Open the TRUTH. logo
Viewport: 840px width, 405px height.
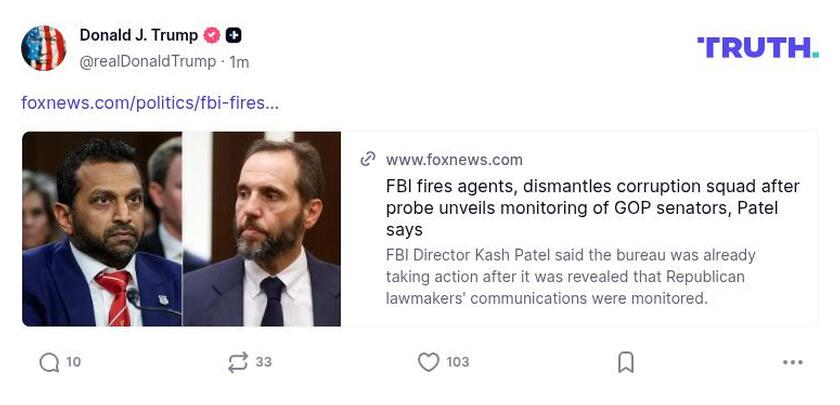click(x=757, y=47)
